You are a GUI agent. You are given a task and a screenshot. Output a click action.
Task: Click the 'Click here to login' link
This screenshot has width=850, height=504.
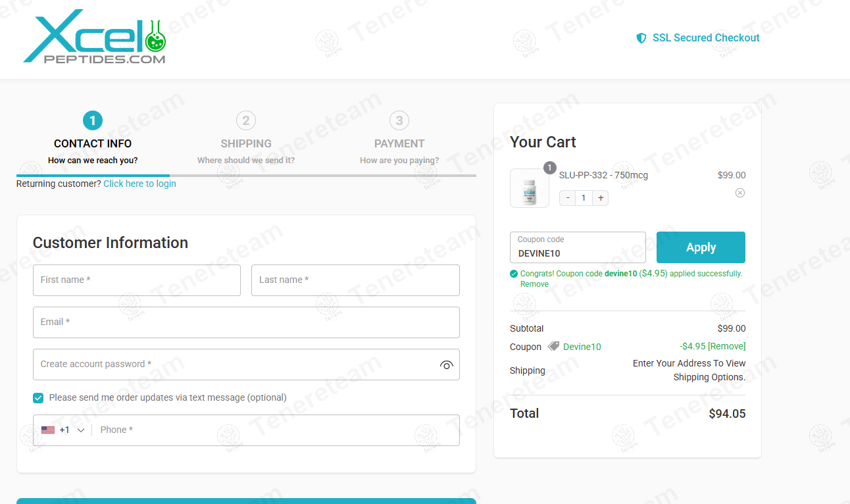139,184
